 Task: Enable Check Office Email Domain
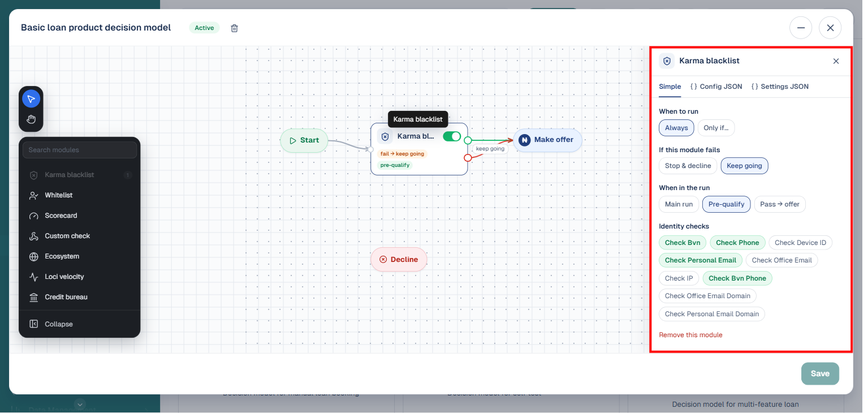point(707,296)
